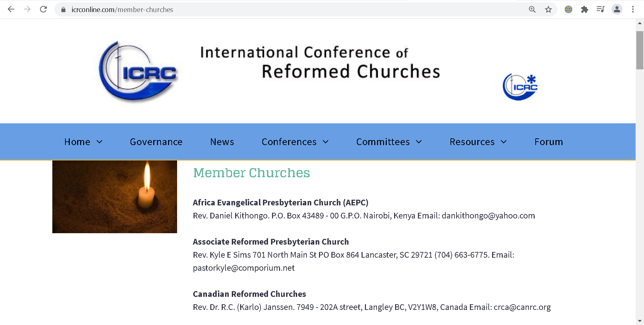Bookmark this page with the star icon
The width and height of the screenshot is (644, 325).
(x=548, y=9)
